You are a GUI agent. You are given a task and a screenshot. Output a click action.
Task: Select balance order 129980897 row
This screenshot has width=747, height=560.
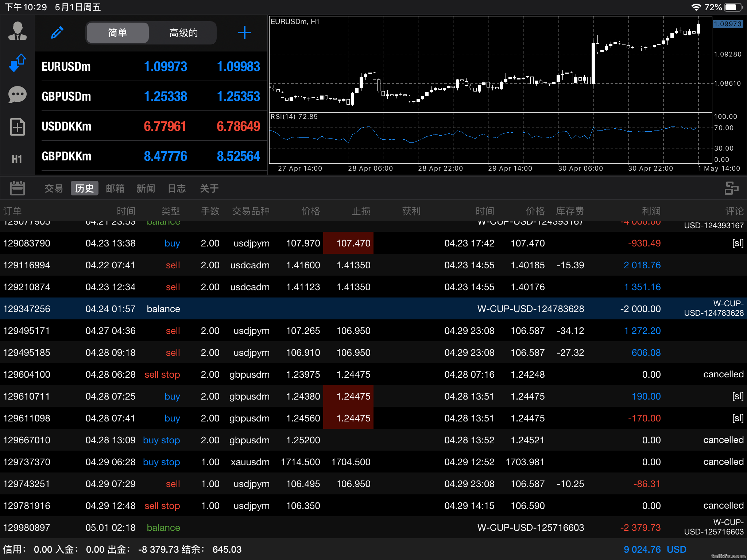click(373, 527)
